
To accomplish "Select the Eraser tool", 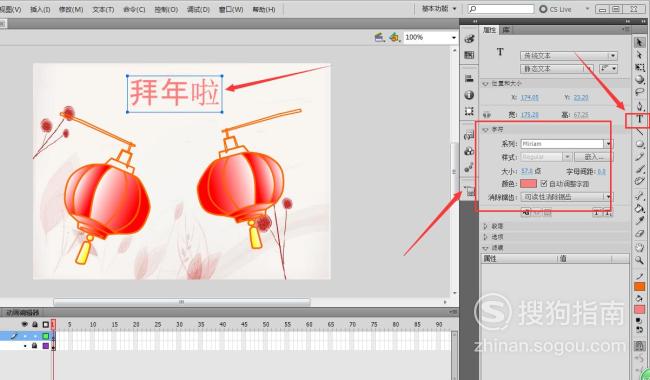I will pos(639,233).
